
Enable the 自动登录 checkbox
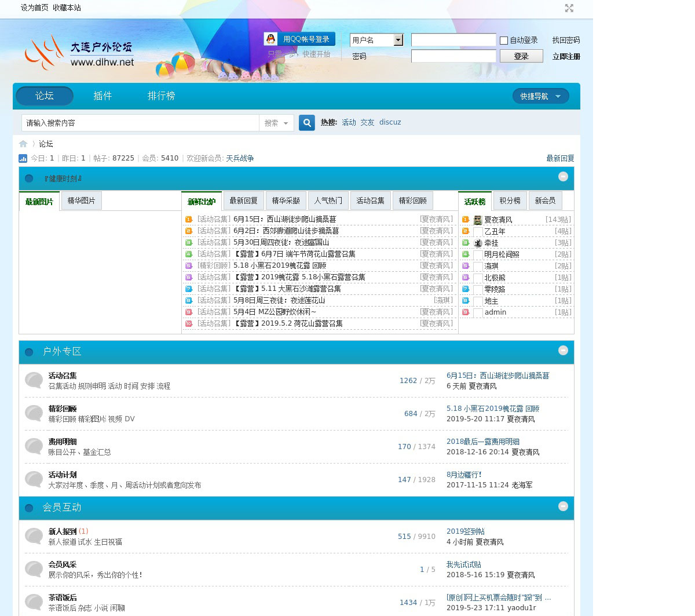click(x=504, y=41)
